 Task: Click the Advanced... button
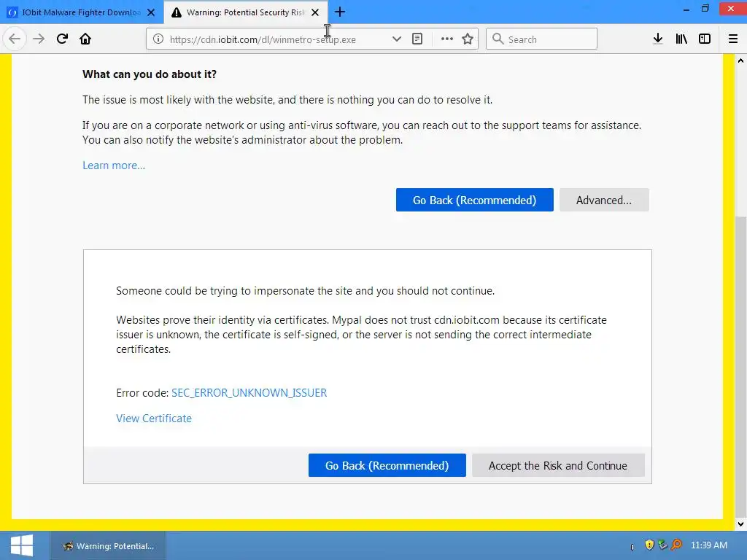(604, 200)
